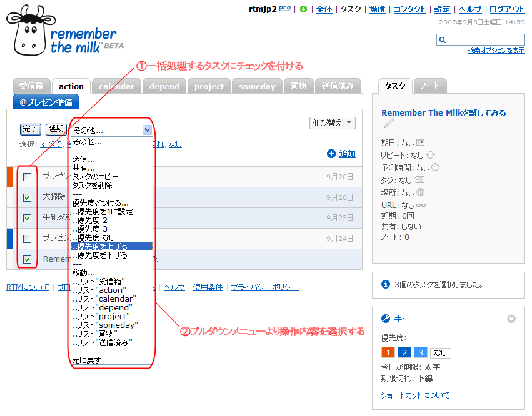Choose 送信... from the dropdown
This screenshot has width=532, height=416.
pyautogui.click(x=112, y=159)
